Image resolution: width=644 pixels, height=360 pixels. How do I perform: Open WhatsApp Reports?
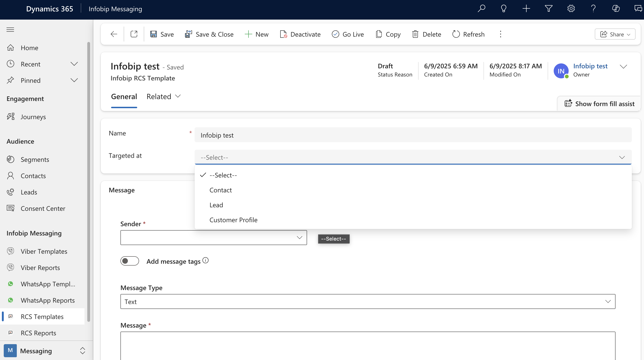(42, 300)
